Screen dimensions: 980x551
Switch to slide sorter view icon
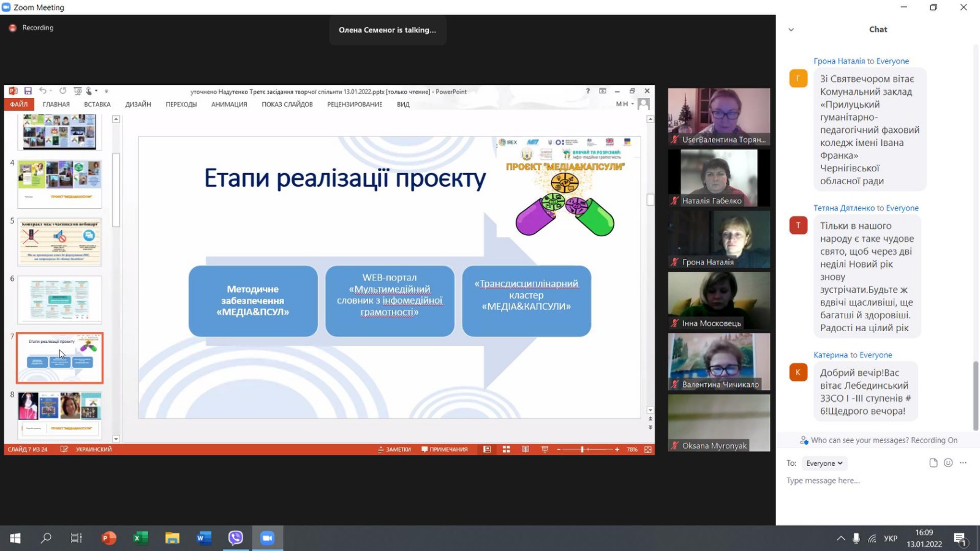tap(506, 449)
